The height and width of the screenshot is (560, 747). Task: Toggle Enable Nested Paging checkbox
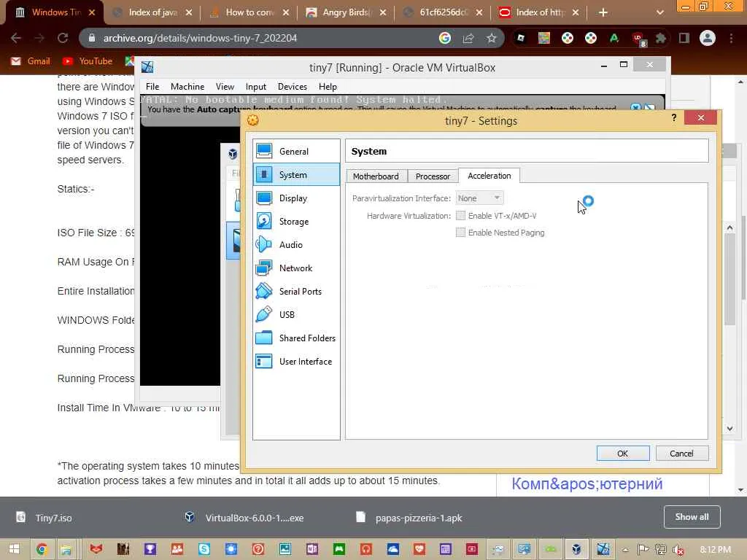[460, 233]
